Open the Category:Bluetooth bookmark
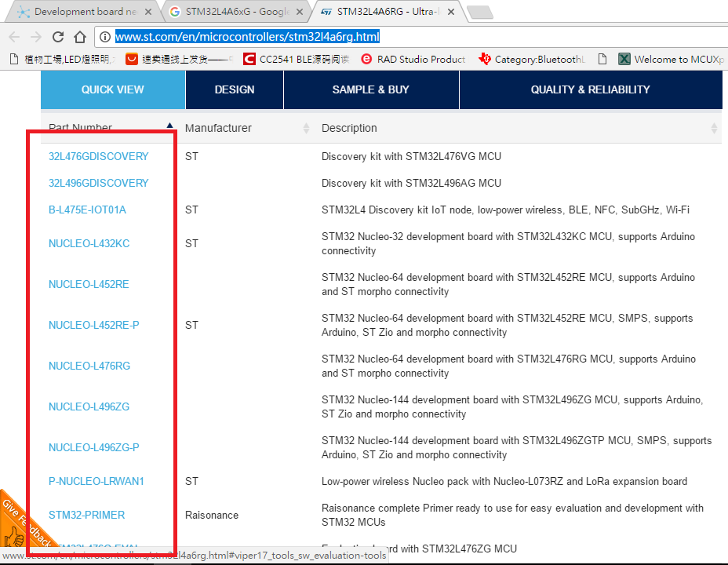 point(532,60)
